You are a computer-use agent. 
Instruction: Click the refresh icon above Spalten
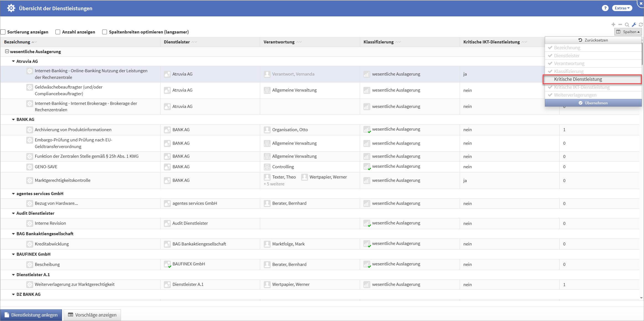pyautogui.click(x=641, y=25)
